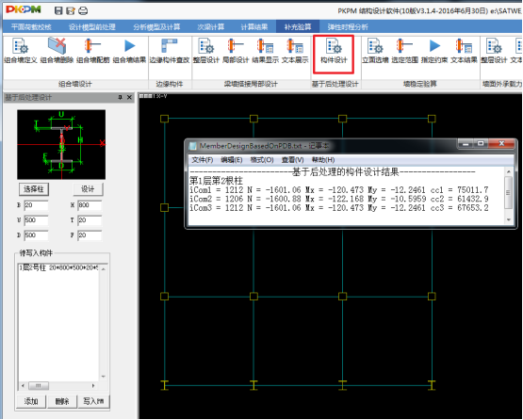Click the 选择柱 button

(x=34, y=189)
